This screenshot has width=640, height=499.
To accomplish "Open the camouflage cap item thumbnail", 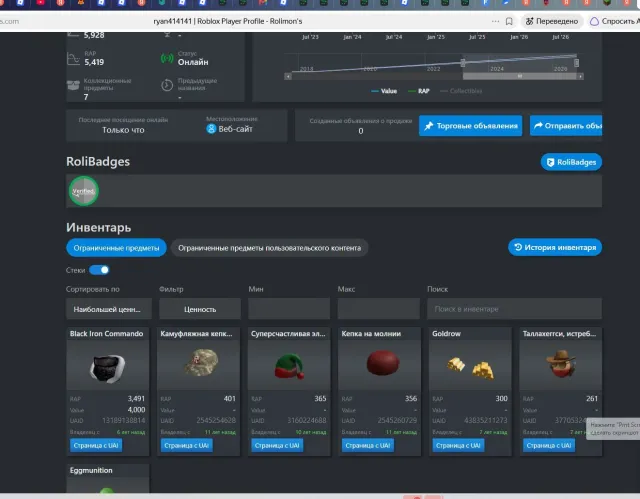I will (x=198, y=366).
